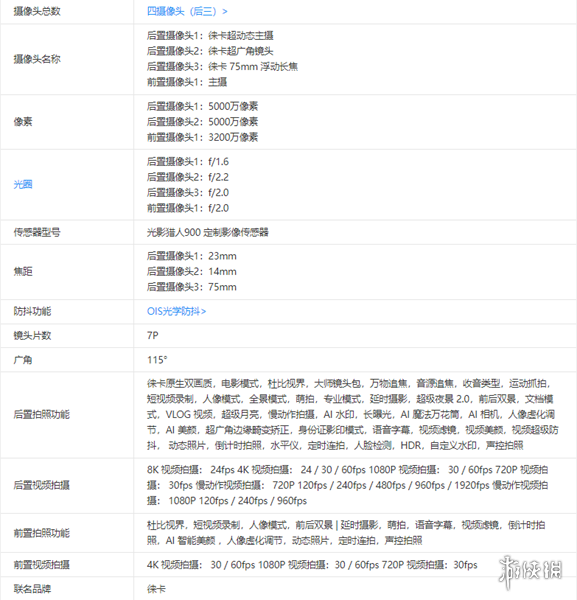Image resolution: width=577 pixels, height=600 pixels.
Task: Click text 光影猎人900 定制影像传感器
Action: coord(208,232)
